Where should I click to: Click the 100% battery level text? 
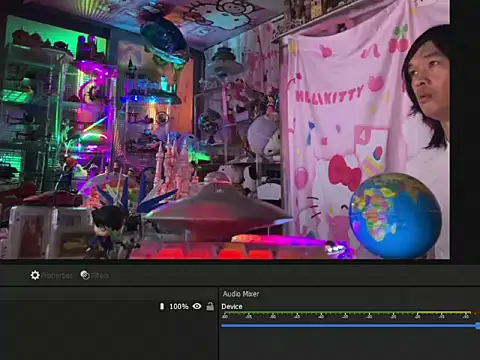(179, 306)
